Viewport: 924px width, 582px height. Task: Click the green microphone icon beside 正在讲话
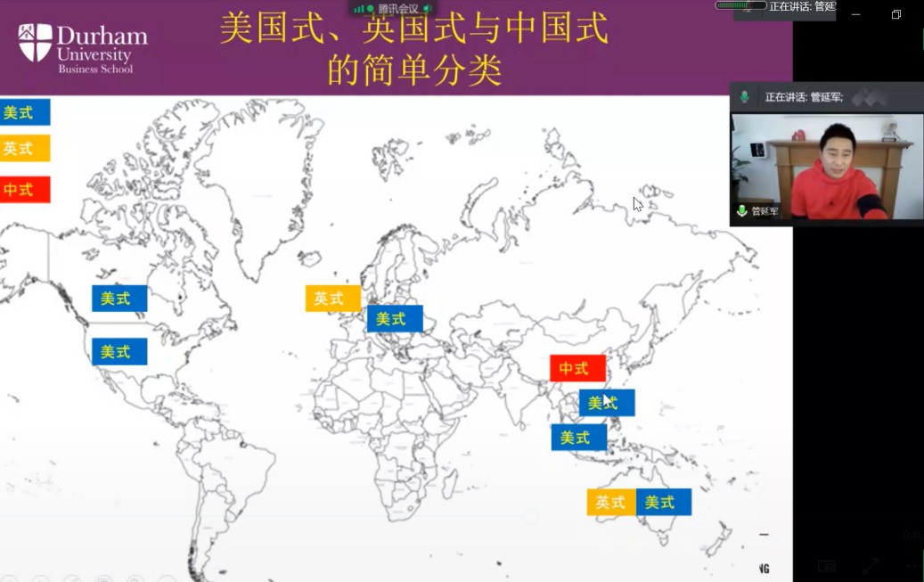point(745,96)
